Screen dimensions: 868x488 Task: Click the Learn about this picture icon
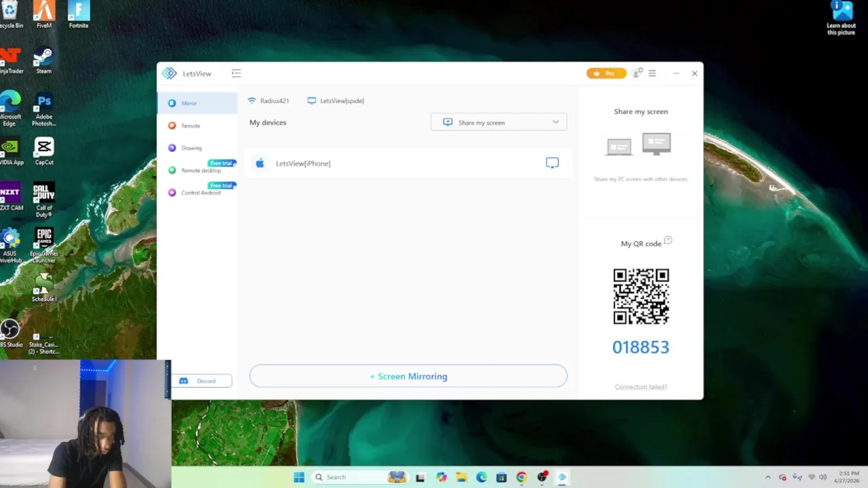pos(842,18)
